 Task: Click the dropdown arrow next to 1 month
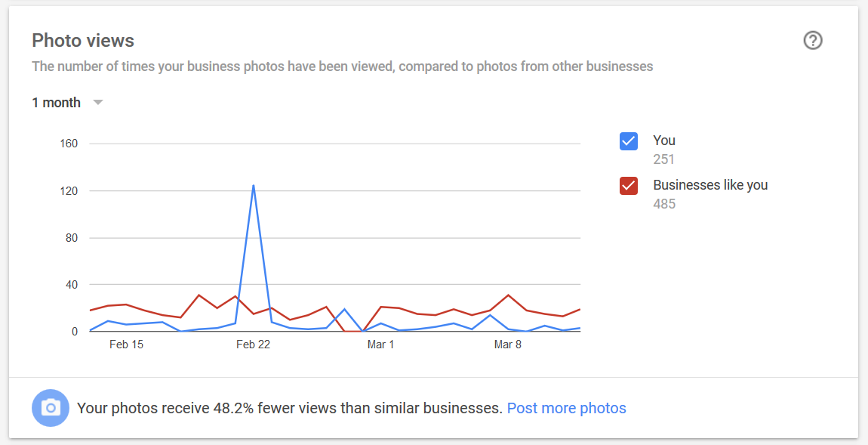click(98, 103)
